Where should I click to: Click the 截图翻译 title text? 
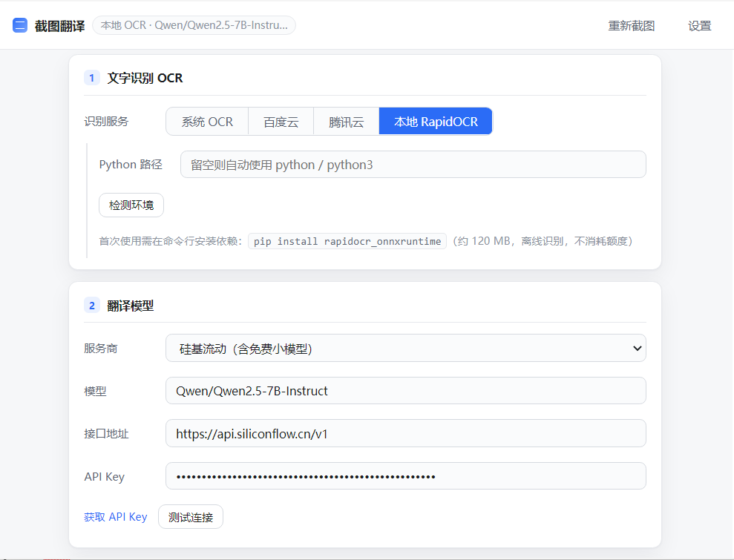click(59, 26)
